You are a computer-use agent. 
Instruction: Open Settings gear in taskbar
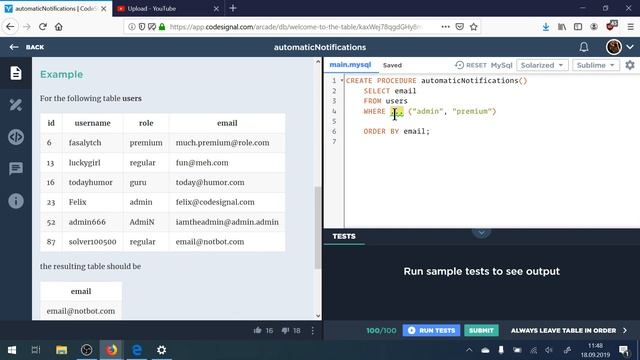click(162, 350)
